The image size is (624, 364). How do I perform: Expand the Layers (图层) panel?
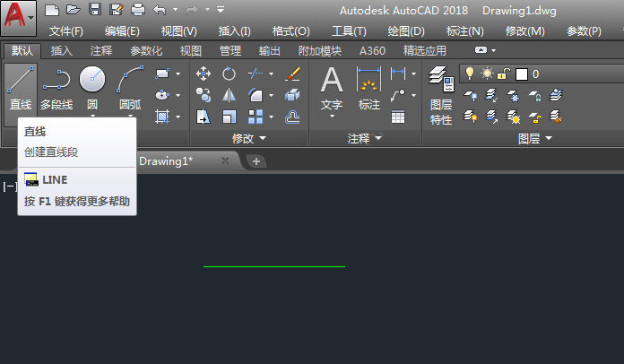pyautogui.click(x=535, y=138)
